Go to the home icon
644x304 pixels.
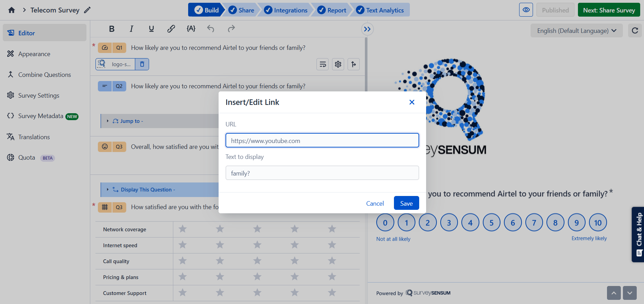(x=11, y=10)
